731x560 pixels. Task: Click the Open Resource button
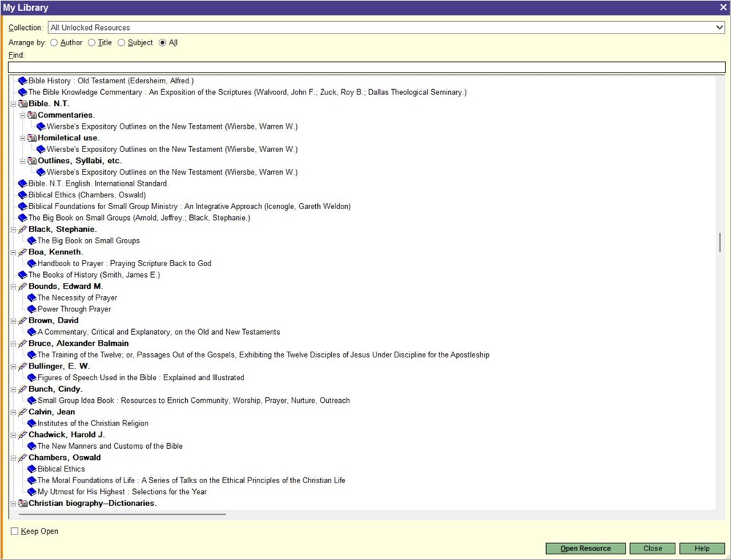point(585,548)
